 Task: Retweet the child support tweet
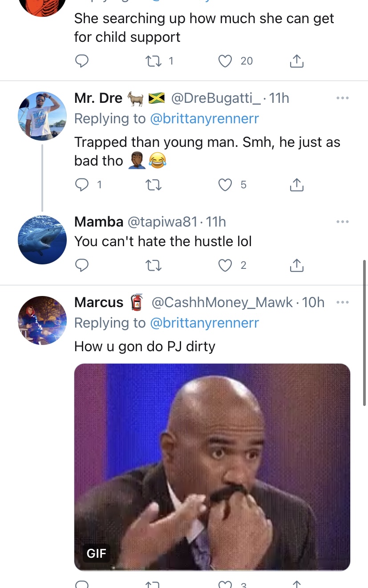pos(154,61)
